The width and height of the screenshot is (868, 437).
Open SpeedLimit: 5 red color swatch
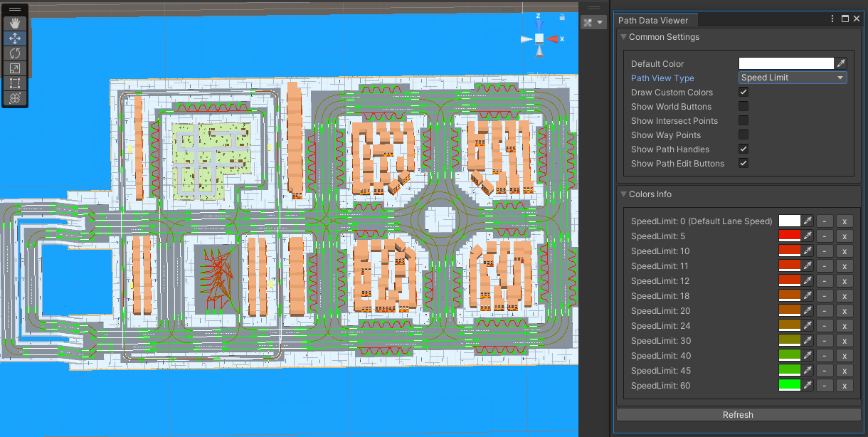coord(790,236)
